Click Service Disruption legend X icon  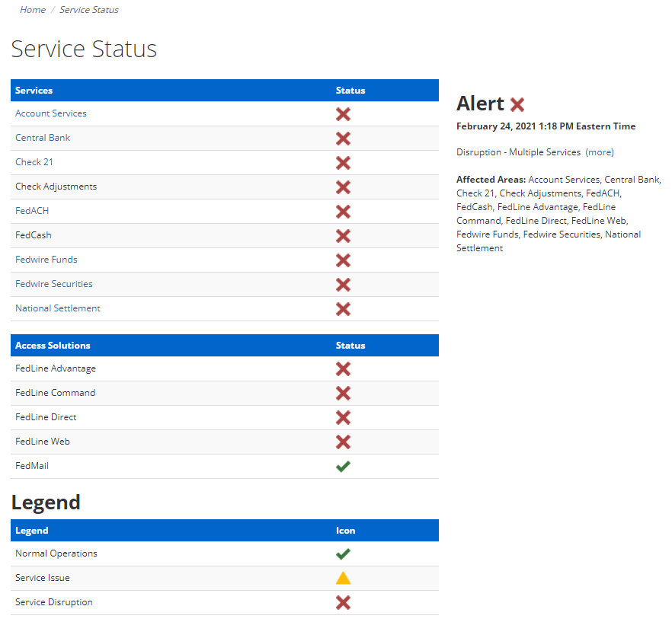click(x=344, y=603)
